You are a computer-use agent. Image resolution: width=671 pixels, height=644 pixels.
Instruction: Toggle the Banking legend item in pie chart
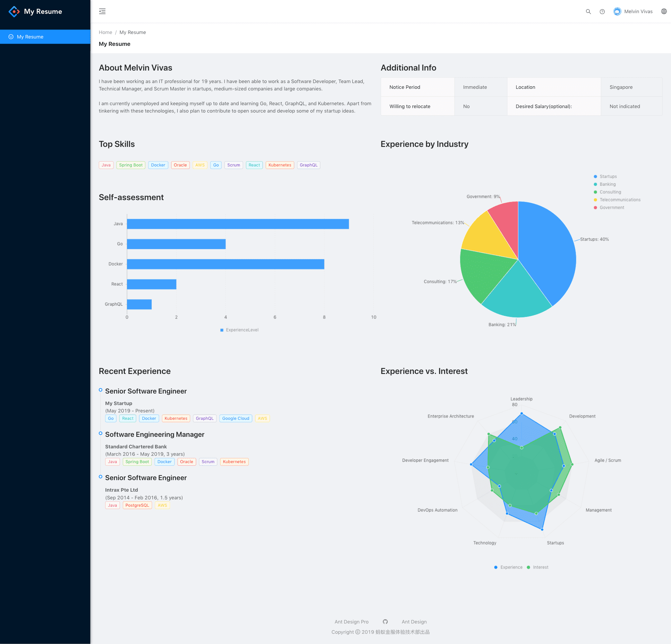[604, 184]
